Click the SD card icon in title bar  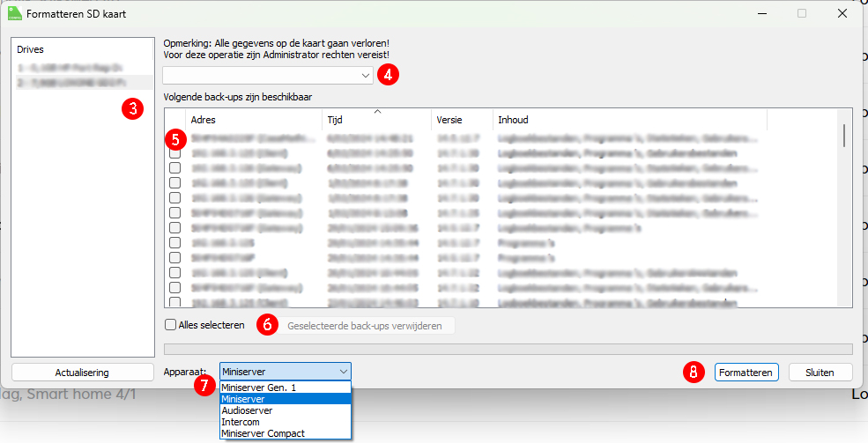[14, 13]
